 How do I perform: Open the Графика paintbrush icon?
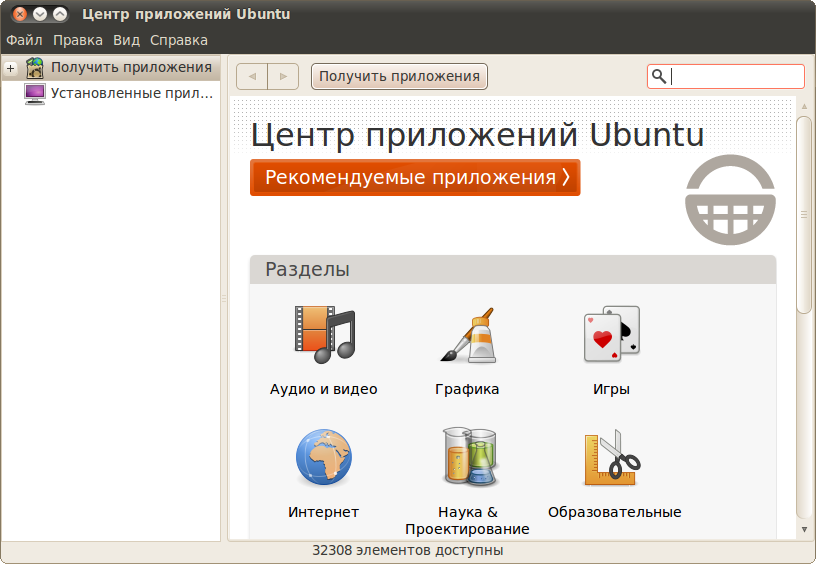click(468, 335)
